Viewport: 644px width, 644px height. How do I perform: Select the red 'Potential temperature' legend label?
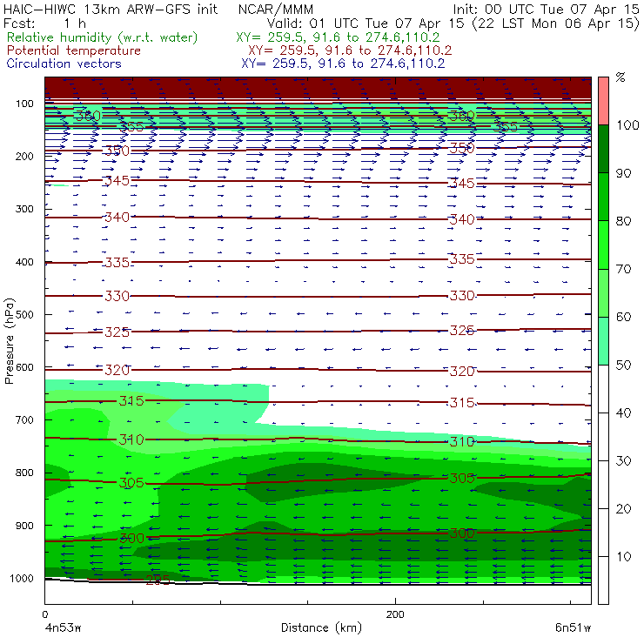tap(73, 50)
